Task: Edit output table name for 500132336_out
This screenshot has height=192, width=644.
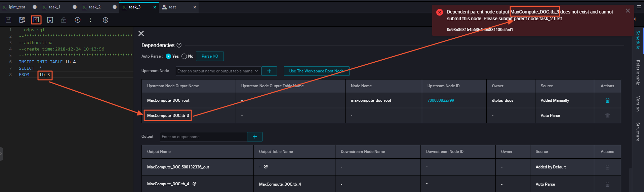Action: 266,166
